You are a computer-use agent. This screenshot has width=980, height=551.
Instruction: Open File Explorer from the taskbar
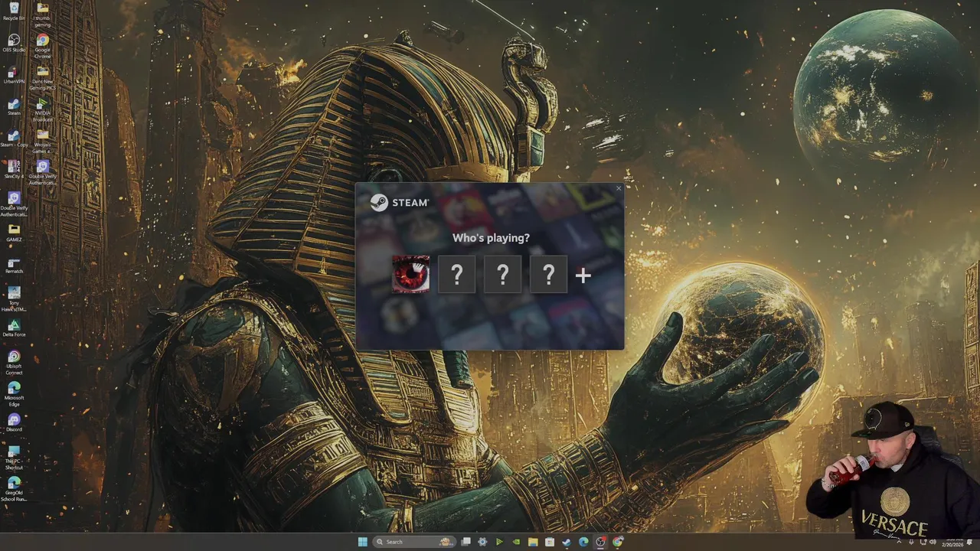(533, 542)
